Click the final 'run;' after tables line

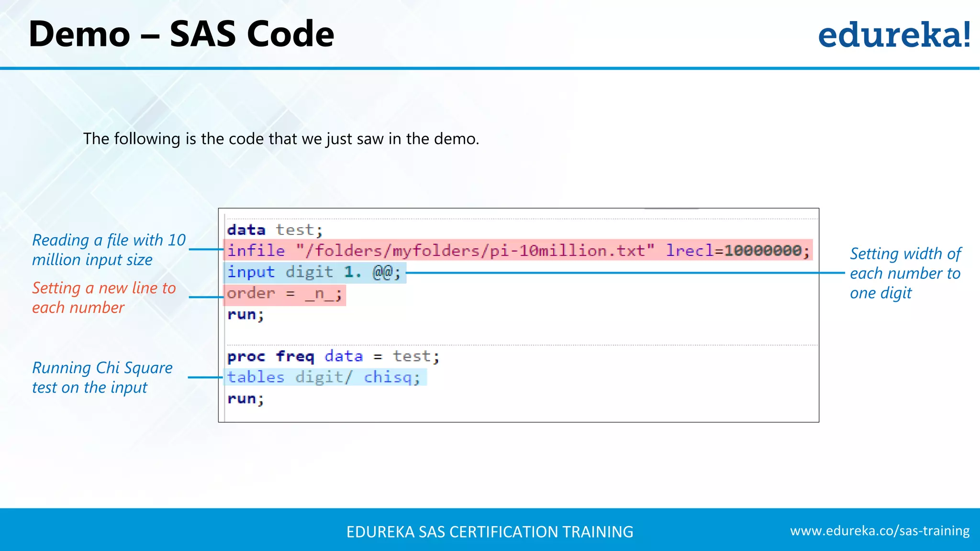[x=245, y=399]
